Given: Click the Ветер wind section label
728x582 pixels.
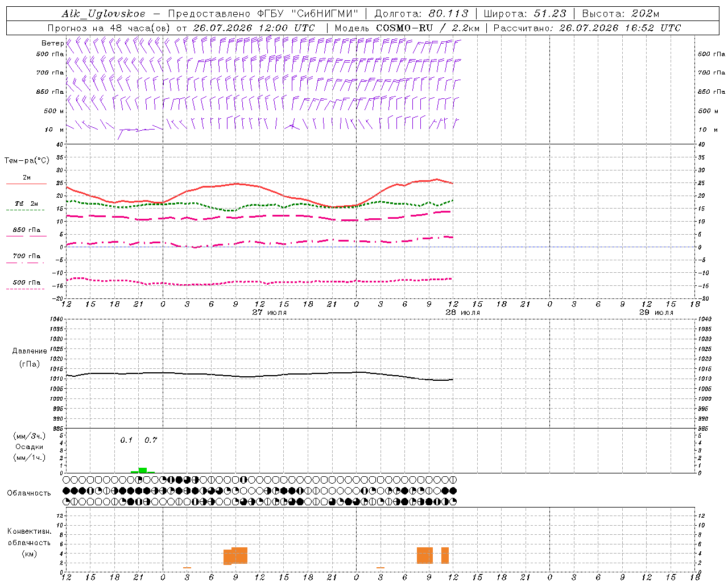Looking at the screenshot, I should click(x=52, y=43).
